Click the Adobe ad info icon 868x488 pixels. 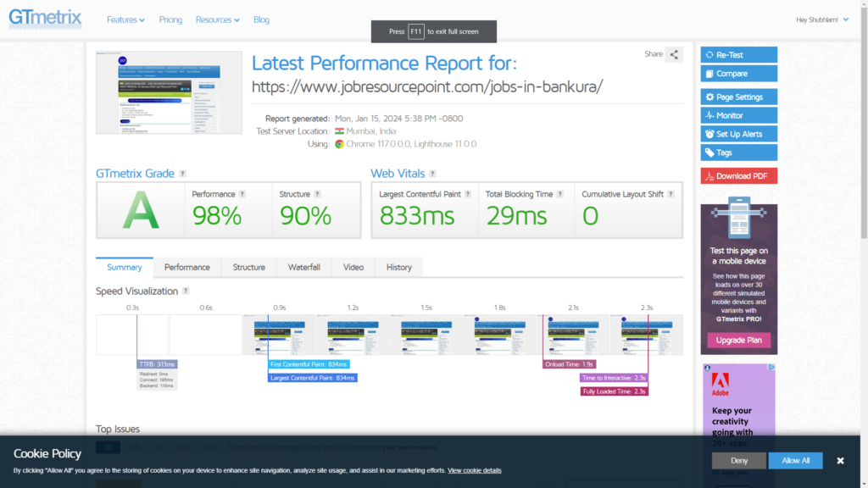coord(707,368)
